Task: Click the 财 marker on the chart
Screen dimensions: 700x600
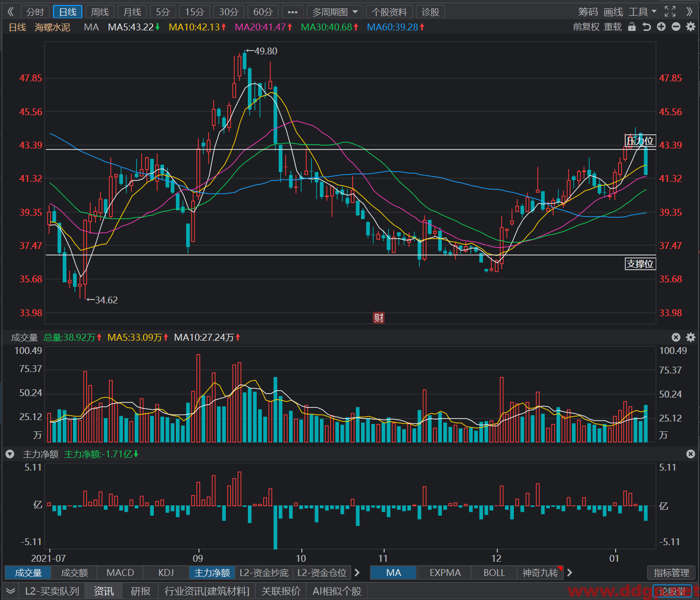Action: [x=379, y=318]
